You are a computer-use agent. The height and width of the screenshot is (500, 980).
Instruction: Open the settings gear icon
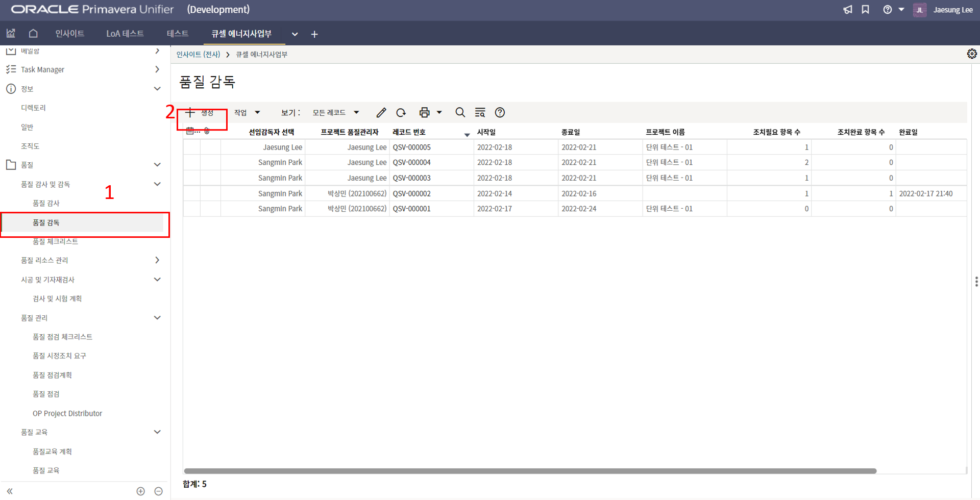[971, 54]
